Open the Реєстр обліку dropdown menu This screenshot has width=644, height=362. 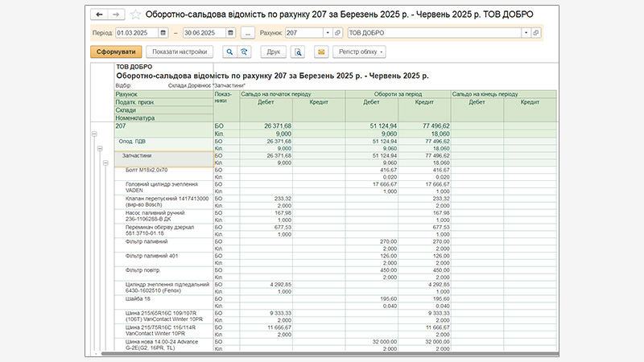[x=359, y=51]
